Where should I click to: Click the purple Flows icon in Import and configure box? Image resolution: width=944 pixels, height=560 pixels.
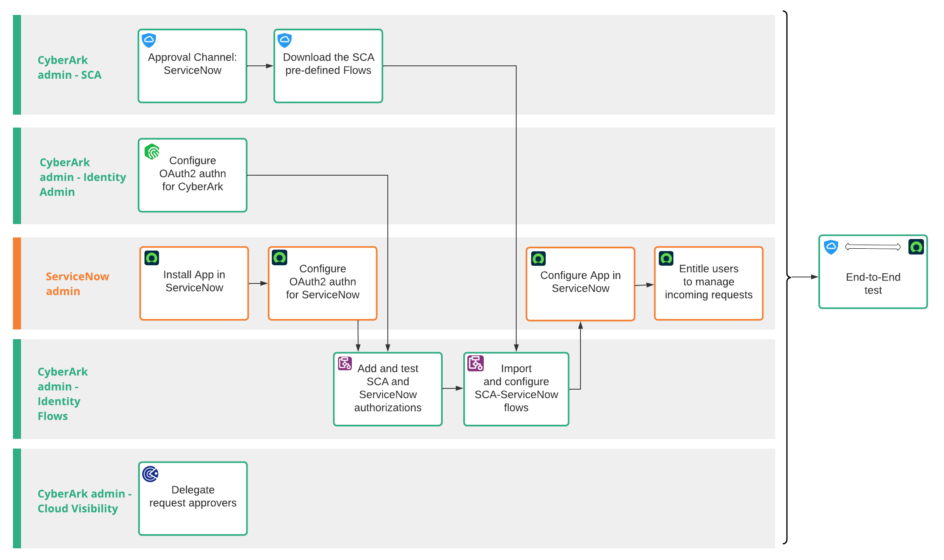(475, 363)
